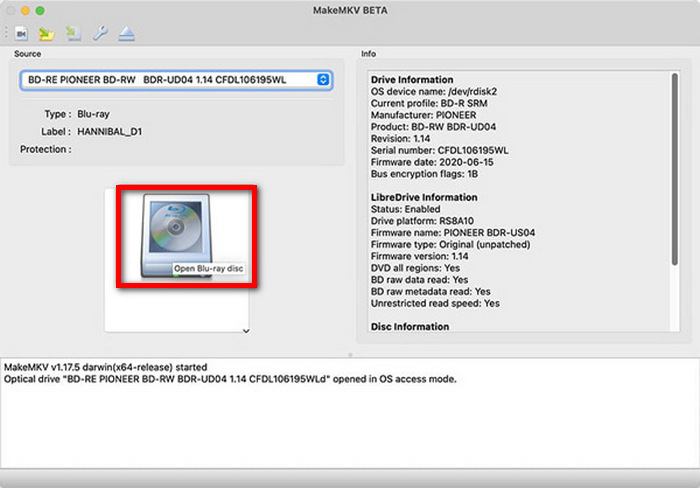The width and height of the screenshot is (700, 488).
Task: Eject the disc with the eject icon
Action: (x=127, y=33)
